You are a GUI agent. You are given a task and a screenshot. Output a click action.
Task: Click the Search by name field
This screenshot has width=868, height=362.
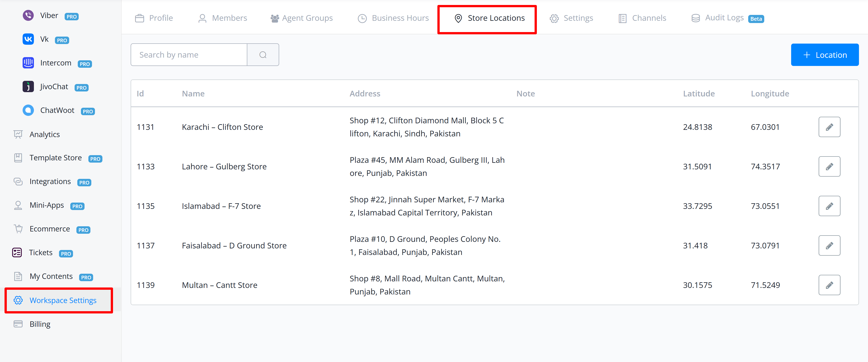click(189, 55)
